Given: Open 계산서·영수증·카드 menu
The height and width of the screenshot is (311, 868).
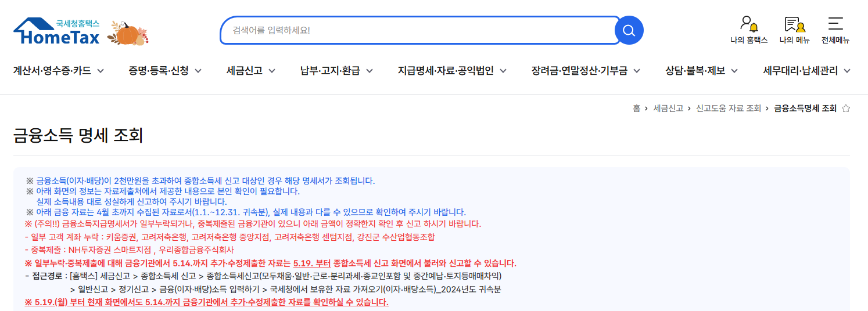Looking at the screenshot, I should click(52, 71).
